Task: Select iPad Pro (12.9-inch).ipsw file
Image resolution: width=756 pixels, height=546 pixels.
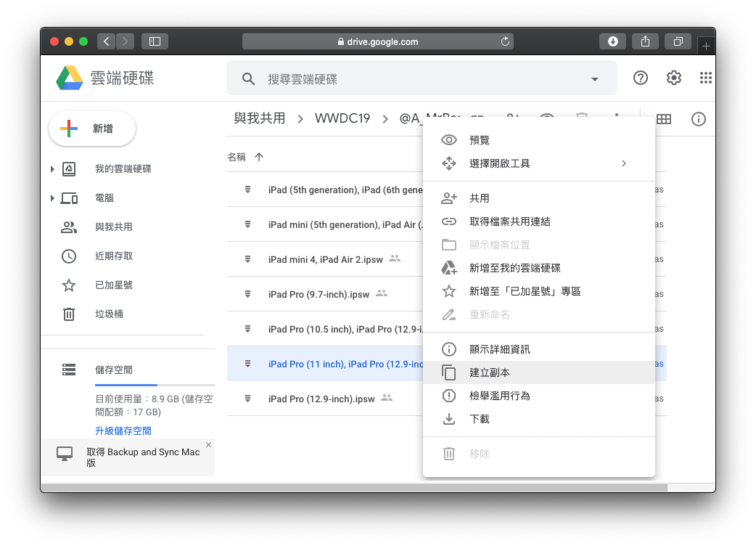Action: pyautogui.click(x=325, y=399)
